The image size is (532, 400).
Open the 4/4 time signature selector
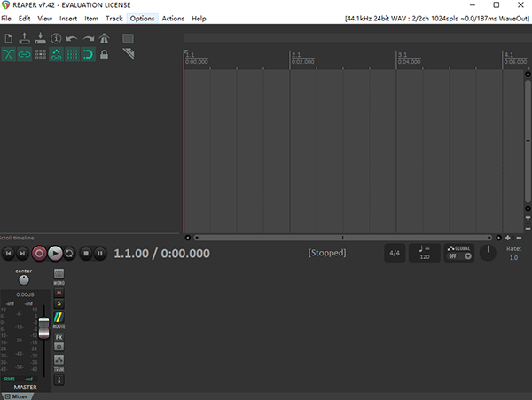(395, 253)
